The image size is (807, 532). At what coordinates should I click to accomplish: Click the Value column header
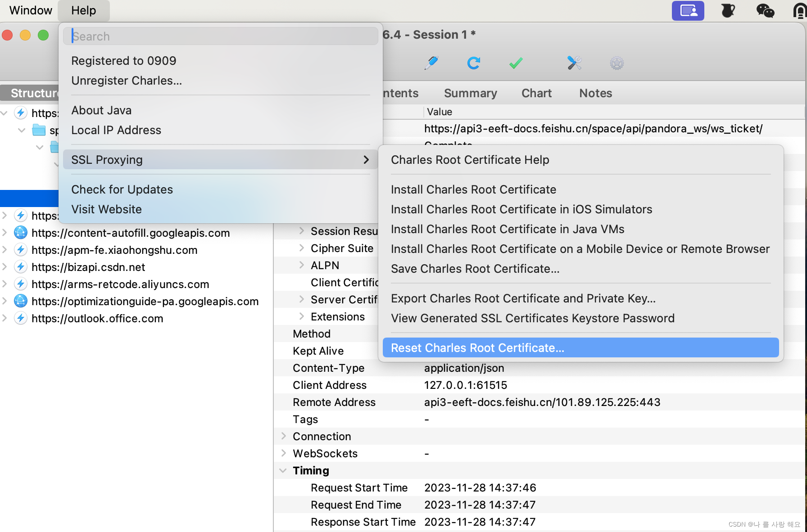pos(440,112)
